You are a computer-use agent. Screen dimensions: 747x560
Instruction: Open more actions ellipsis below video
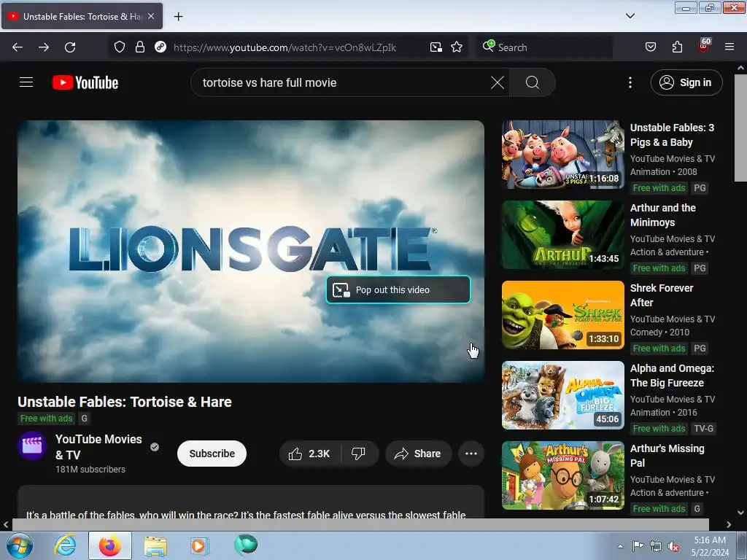point(471,454)
